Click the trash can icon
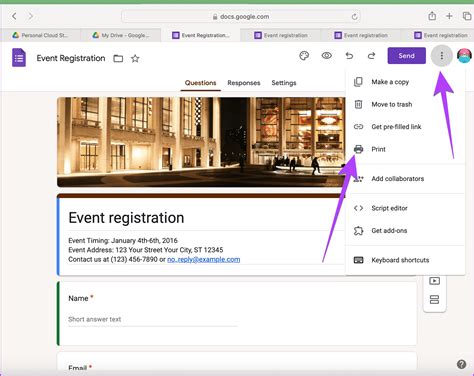 point(358,104)
